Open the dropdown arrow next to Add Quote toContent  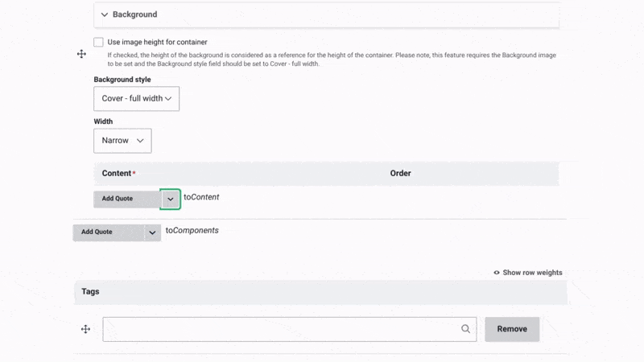point(170,199)
